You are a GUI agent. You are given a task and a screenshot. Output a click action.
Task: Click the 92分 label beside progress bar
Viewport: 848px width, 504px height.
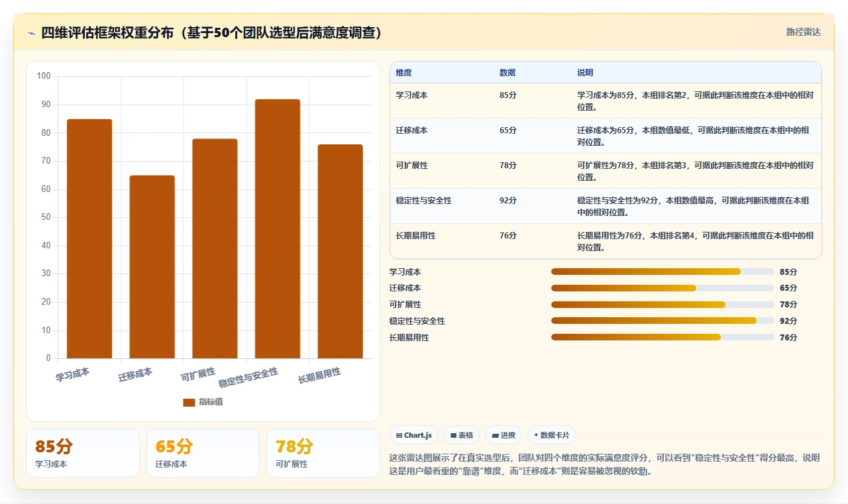coord(788,321)
